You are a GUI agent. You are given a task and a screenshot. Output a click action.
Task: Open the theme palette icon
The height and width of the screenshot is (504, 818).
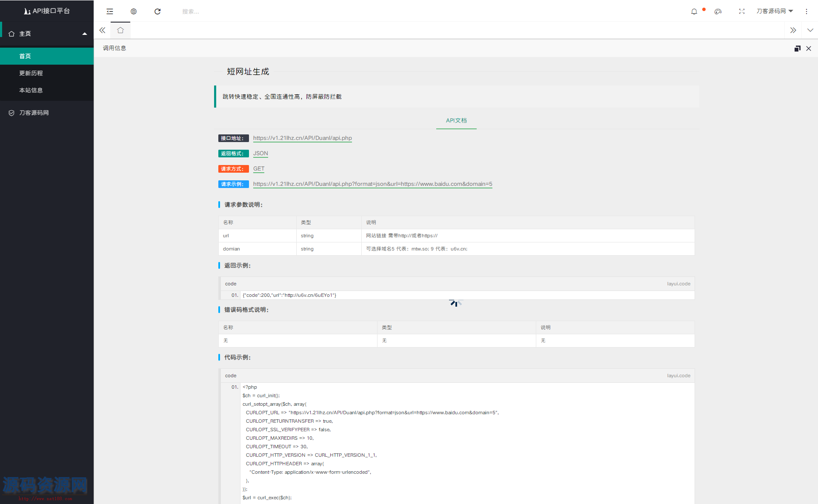coord(718,11)
